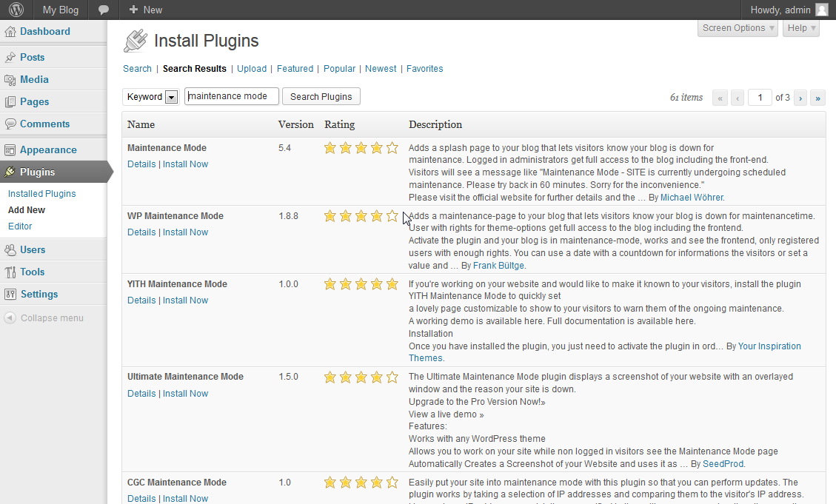Click the Dashboard home icon in sidebar
Image resolution: width=836 pixels, height=504 pixels.
click(10, 32)
